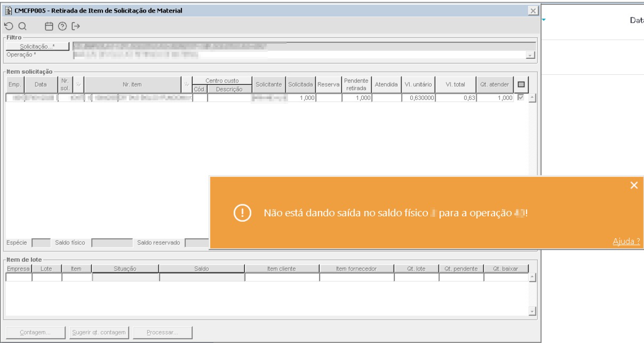Click the Solicitada cell showing 1,000
This screenshot has height=343, width=644.
point(301,98)
